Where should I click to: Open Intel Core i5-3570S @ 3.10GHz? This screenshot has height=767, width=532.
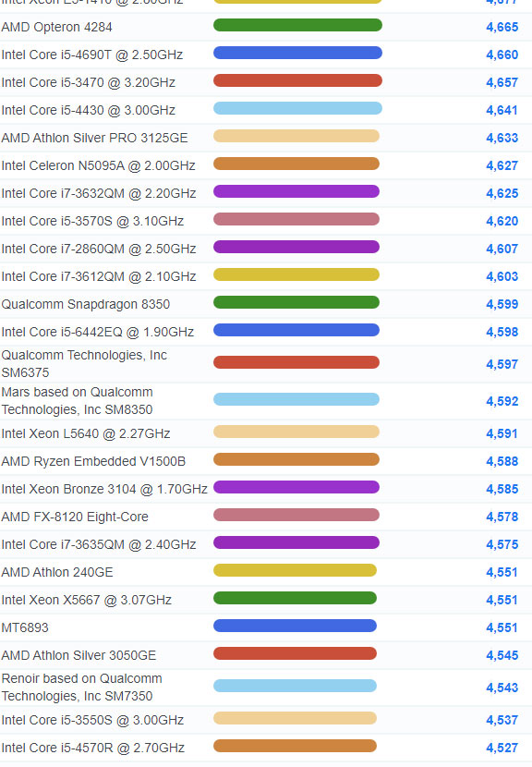pos(92,221)
